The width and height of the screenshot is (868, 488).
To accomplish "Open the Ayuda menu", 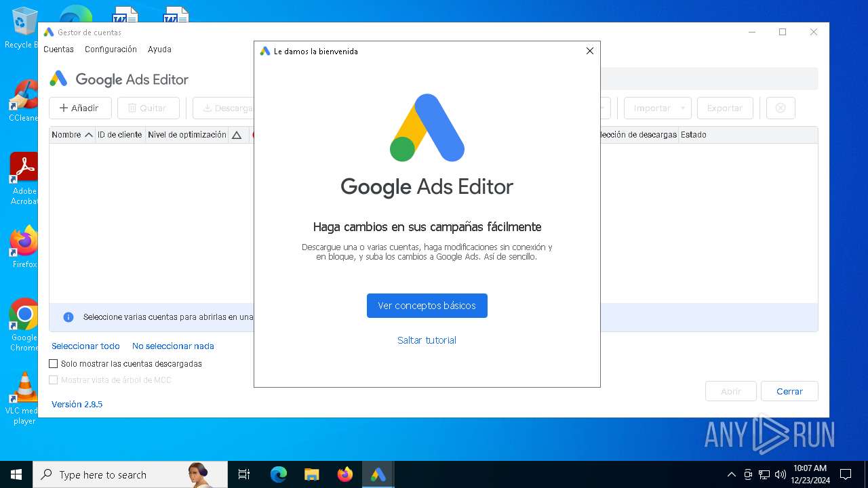I will pyautogui.click(x=159, y=49).
